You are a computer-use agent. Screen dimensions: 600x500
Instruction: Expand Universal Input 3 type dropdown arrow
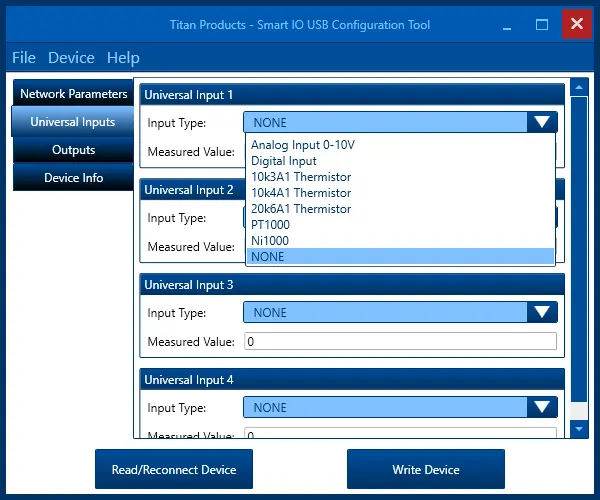pos(542,313)
